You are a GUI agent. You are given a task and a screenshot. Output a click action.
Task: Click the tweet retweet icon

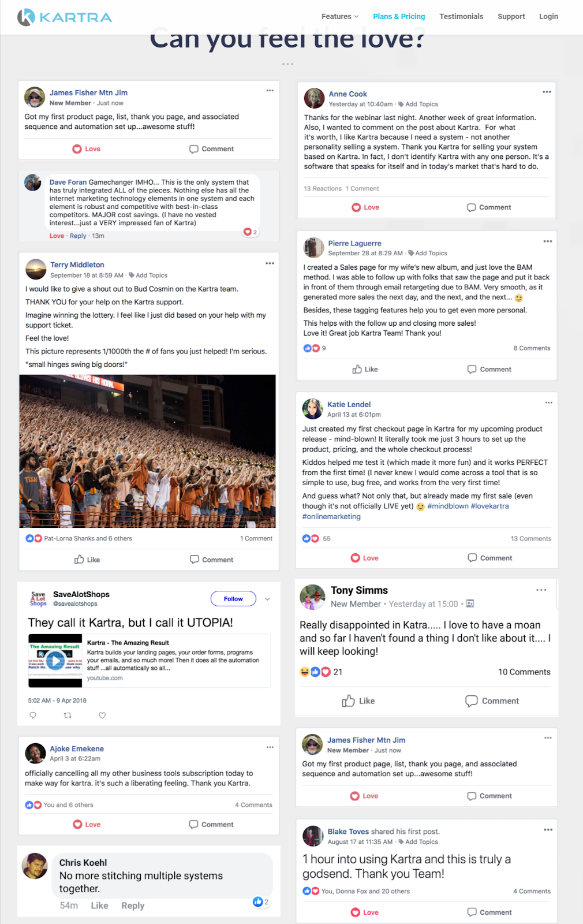click(68, 716)
